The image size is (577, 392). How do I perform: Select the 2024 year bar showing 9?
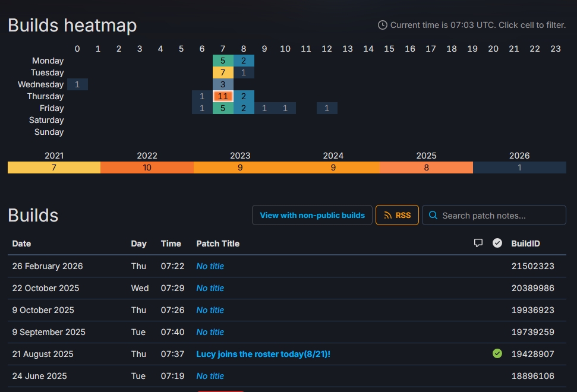(x=333, y=167)
